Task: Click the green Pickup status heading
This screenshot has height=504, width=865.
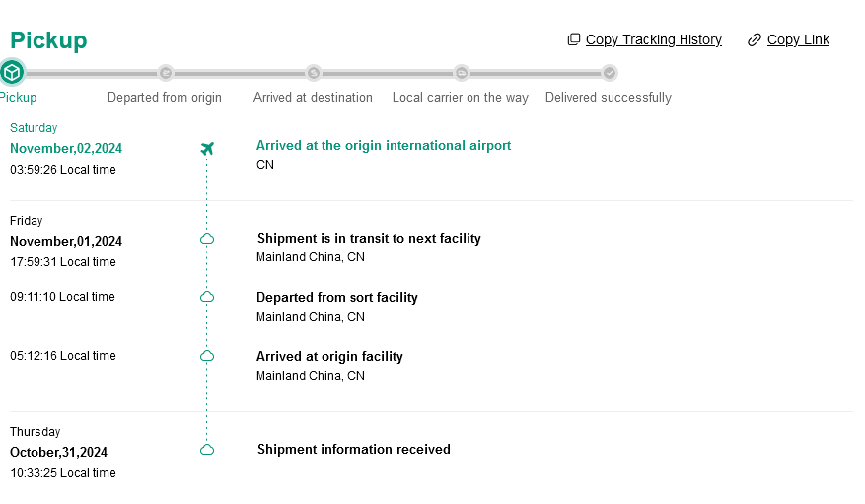Action: (x=48, y=40)
